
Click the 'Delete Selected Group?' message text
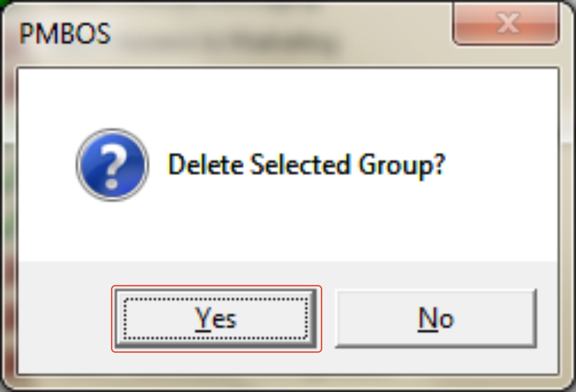click(x=307, y=165)
